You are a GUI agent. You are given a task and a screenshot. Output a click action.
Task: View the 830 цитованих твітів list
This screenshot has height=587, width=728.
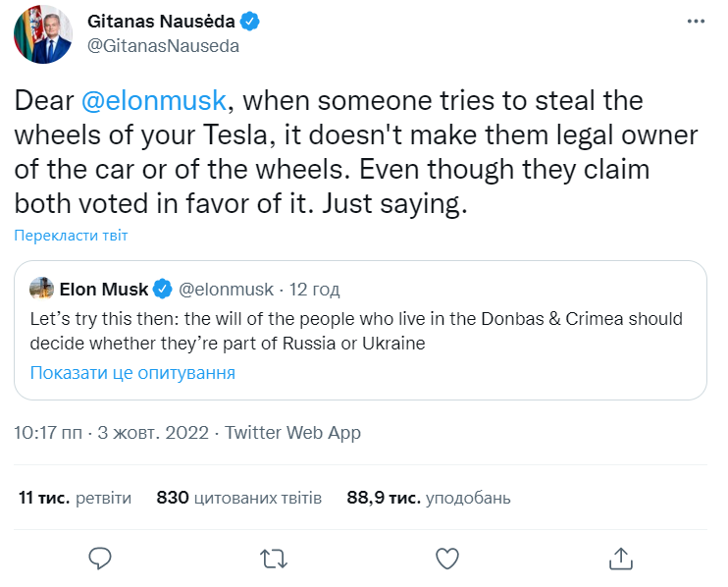pyautogui.click(x=238, y=498)
